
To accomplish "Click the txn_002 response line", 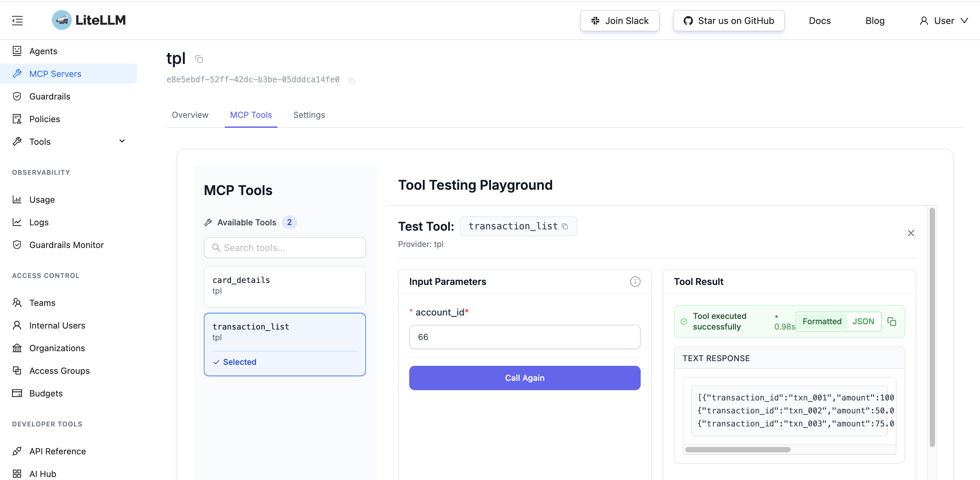I will click(x=796, y=410).
